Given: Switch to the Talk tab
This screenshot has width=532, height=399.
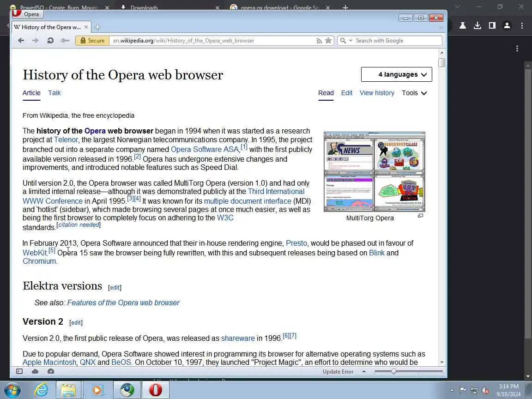Looking at the screenshot, I should pos(54,93).
